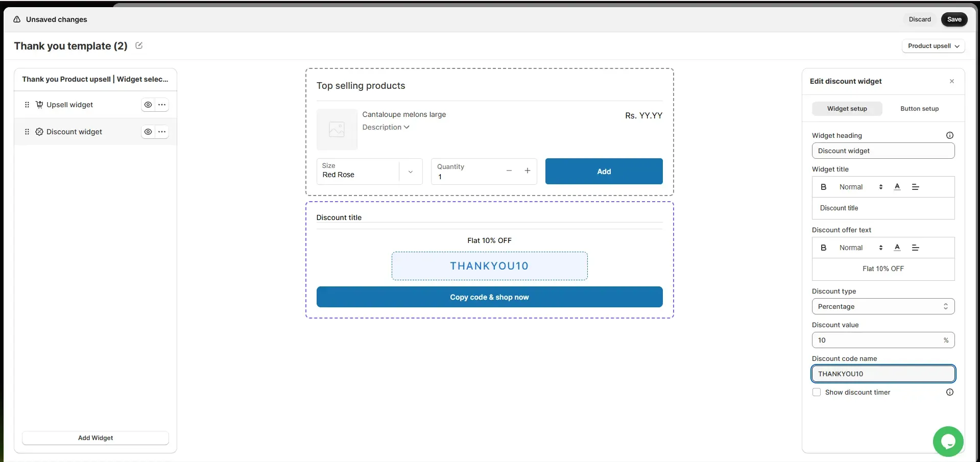
Task: Open the Normal font size dropdown in Widget title
Action: tap(861, 187)
